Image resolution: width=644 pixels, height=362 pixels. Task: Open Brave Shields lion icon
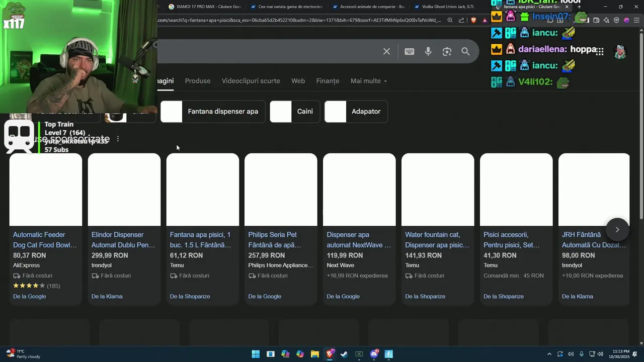(473, 20)
